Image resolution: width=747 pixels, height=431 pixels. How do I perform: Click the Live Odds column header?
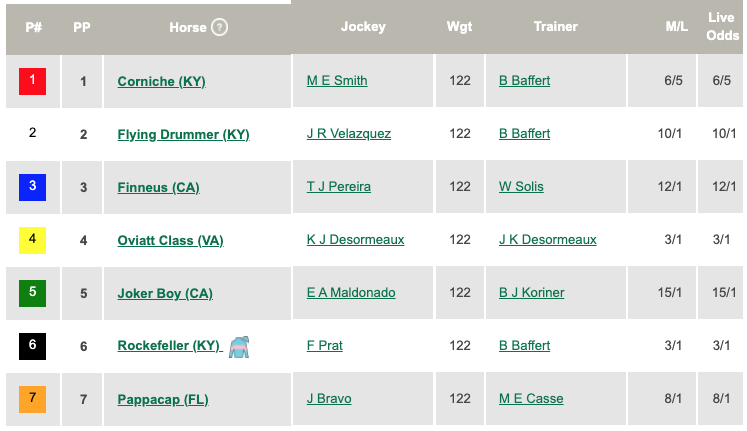(x=722, y=27)
